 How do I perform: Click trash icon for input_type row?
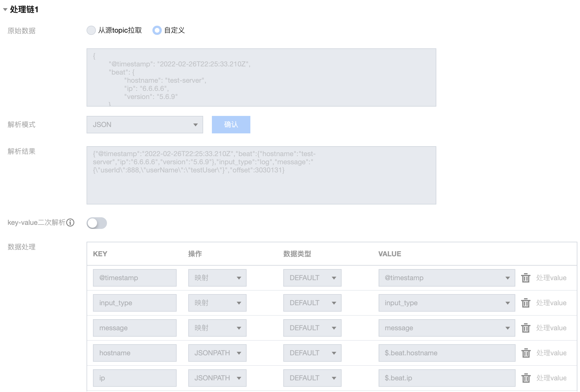[x=525, y=303]
